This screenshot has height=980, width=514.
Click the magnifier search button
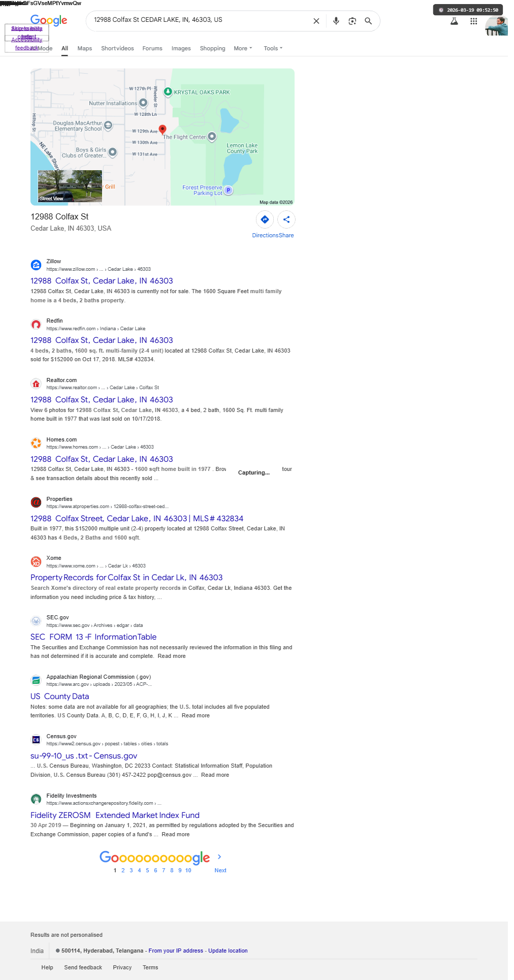[368, 21]
